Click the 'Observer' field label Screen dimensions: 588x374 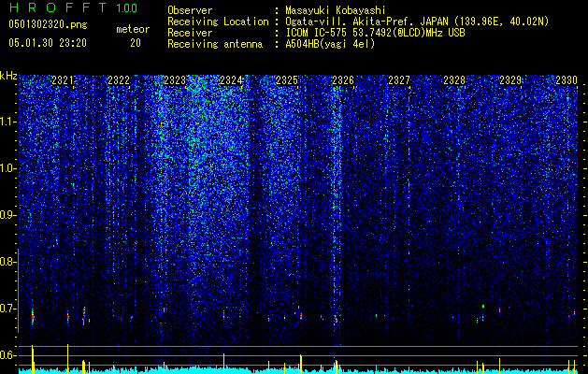(x=190, y=10)
